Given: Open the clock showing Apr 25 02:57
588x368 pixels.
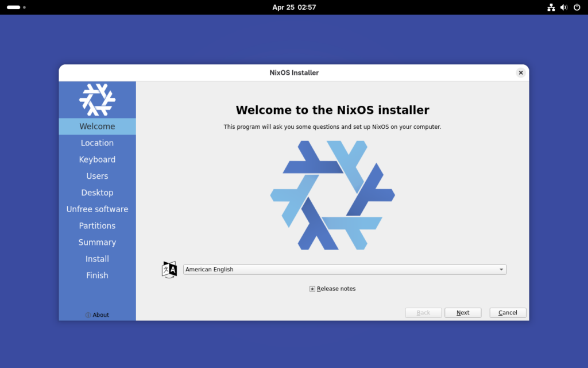Looking at the screenshot, I should coord(294,7).
